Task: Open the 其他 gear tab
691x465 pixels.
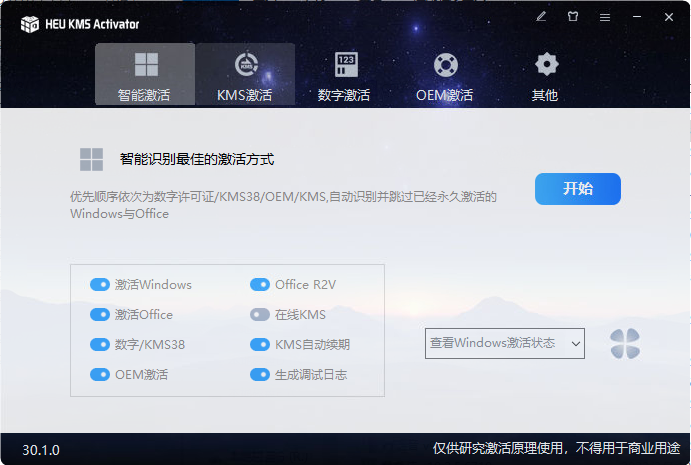Action: [x=545, y=75]
